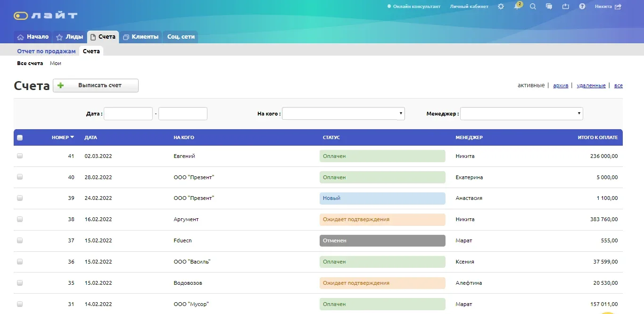Open the Лиды tab
This screenshot has height=314, width=644.
(x=69, y=37)
